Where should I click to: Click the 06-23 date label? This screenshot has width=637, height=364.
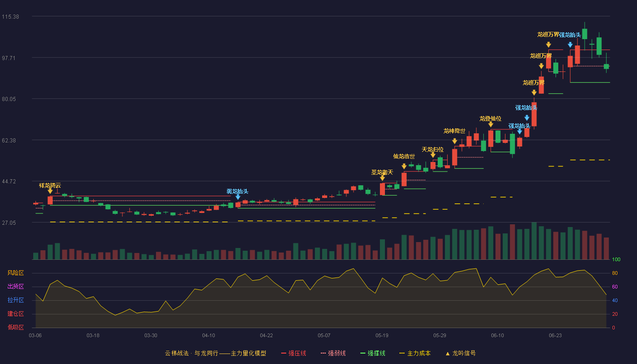[x=555, y=335]
